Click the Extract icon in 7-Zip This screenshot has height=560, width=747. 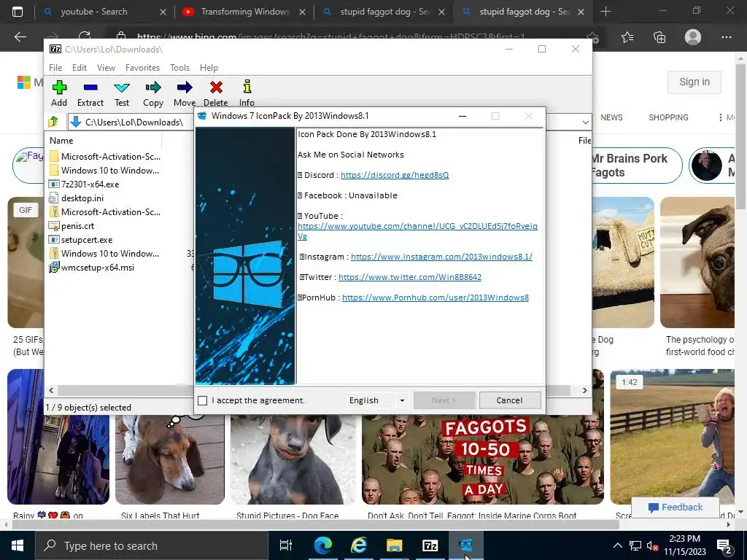click(90, 93)
